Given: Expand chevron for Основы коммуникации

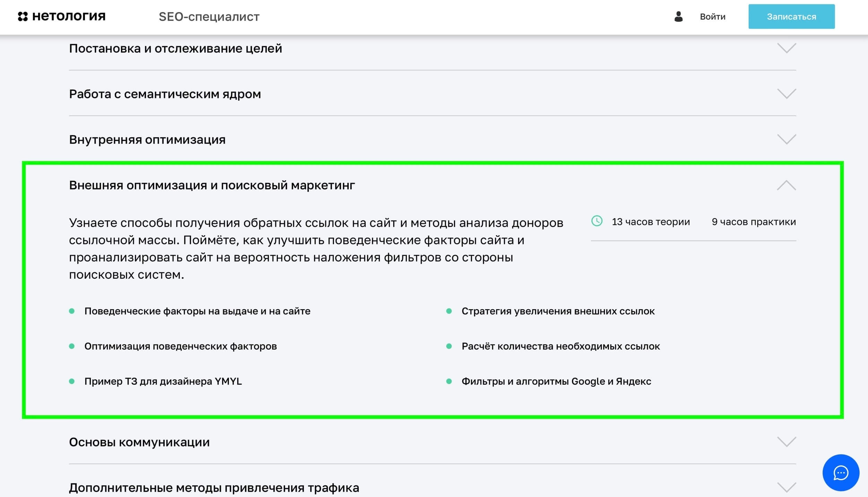Looking at the screenshot, I should [x=787, y=442].
